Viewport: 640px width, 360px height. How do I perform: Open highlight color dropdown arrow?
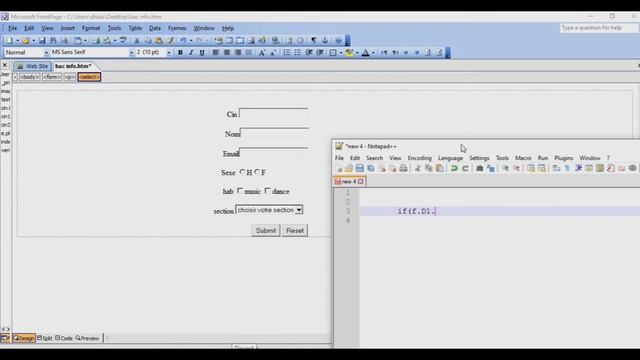click(x=357, y=53)
